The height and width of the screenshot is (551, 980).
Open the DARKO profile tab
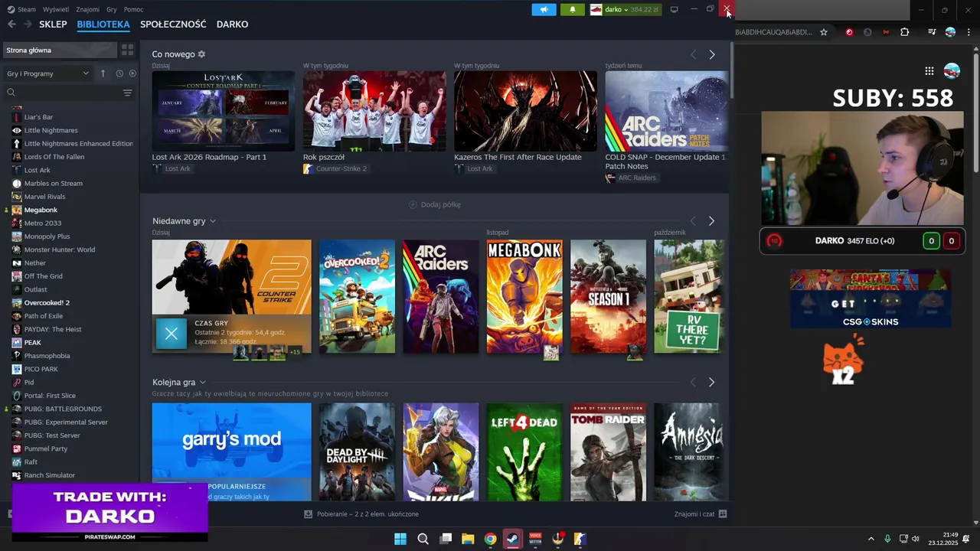[x=232, y=24]
